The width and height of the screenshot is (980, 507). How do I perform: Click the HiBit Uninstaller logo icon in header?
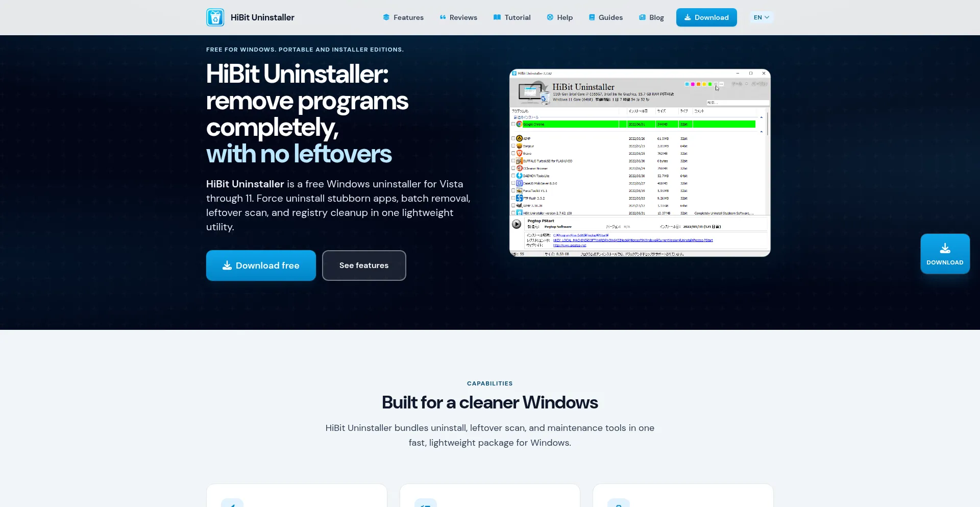215,17
